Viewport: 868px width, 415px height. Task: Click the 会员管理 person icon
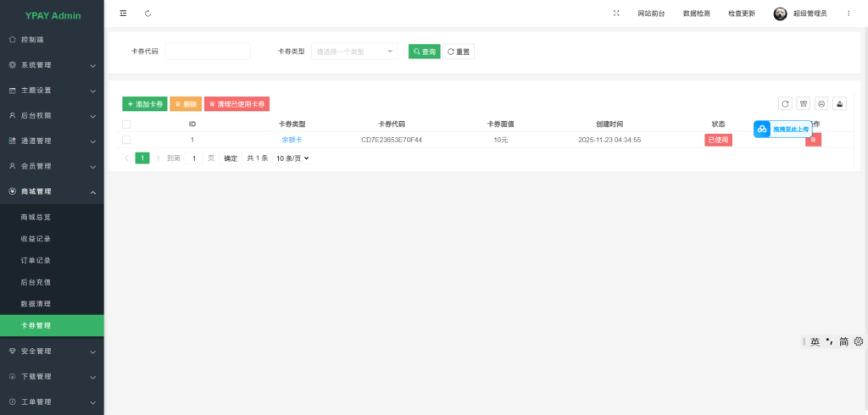click(13, 166)
